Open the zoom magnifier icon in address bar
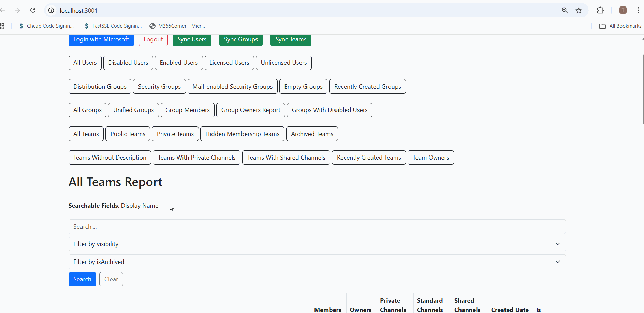 (x=565, y=10)
